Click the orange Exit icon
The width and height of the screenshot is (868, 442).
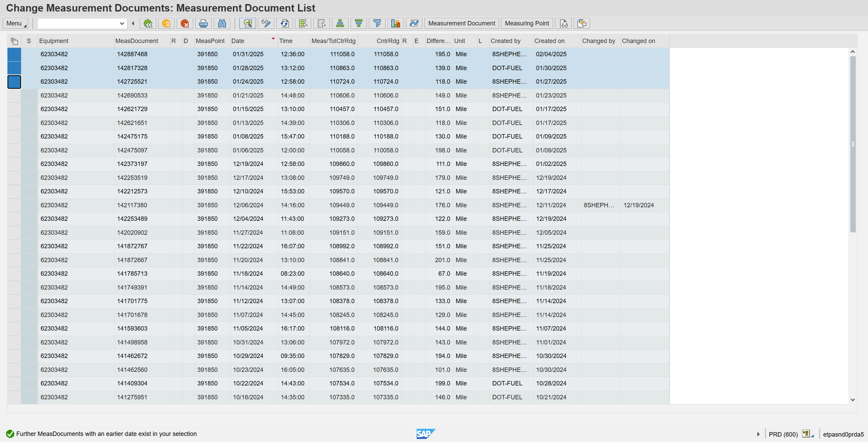point(166,23)
